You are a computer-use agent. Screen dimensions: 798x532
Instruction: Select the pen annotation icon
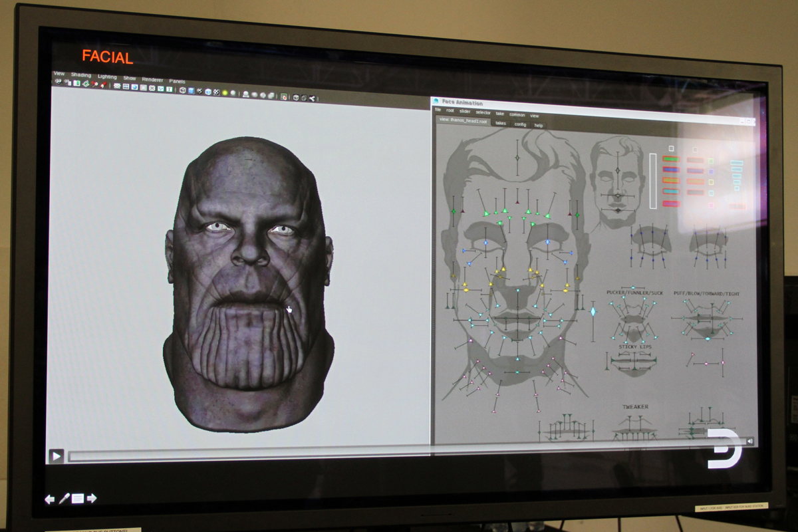(x=64, y=498)
